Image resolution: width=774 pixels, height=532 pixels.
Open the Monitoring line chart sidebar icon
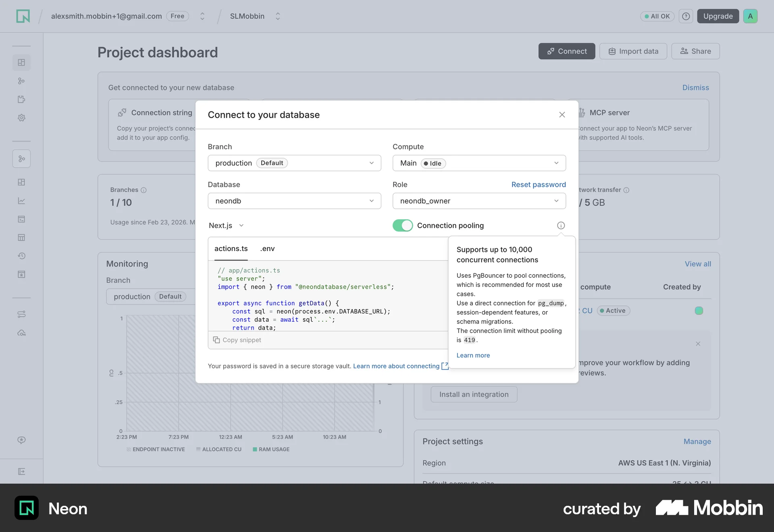[x=21, y=201]
